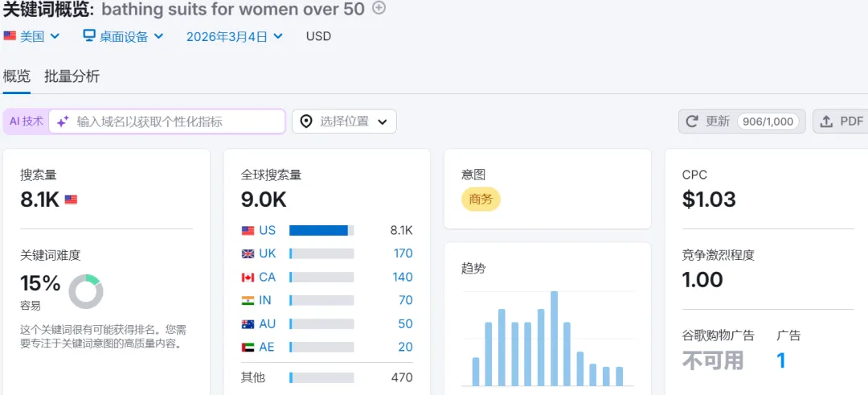This screenshot has height=395, width=868.
Task: Open the 美国 country dropdown
Action: [32, 36]
